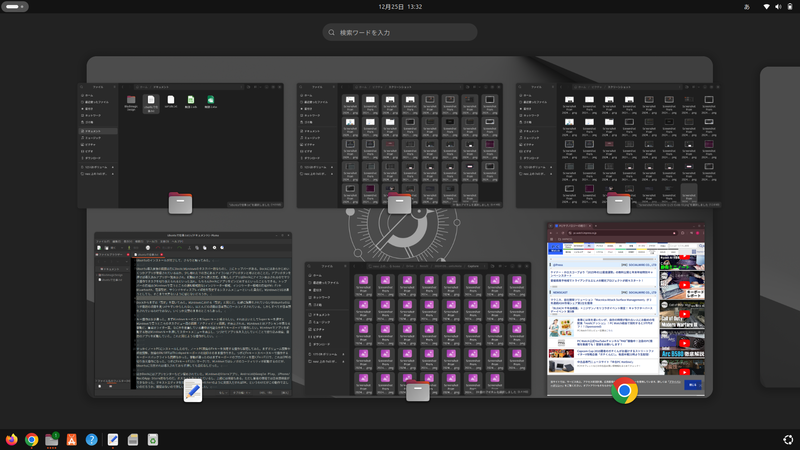Open the Files app dock icon
Screen dimensions: 800x450
point(52,439)
